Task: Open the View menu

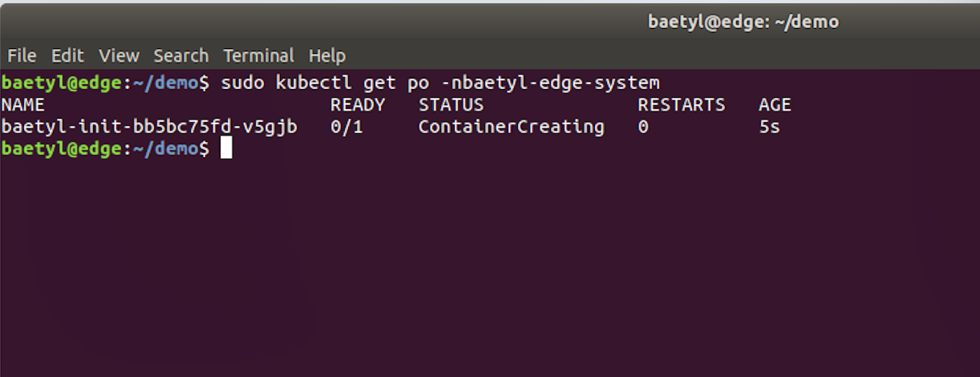Action: pos(119,56)
